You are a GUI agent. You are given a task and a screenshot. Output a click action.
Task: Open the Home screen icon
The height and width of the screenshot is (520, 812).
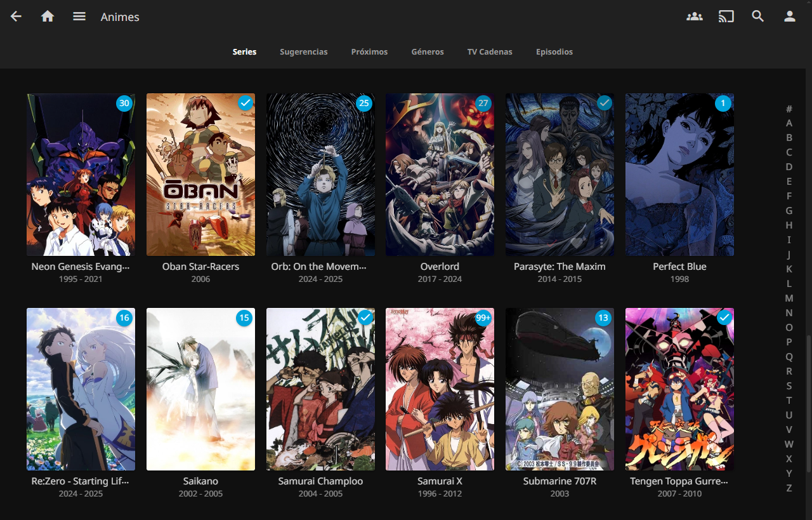pyautogui.click(x=48, y=17)
